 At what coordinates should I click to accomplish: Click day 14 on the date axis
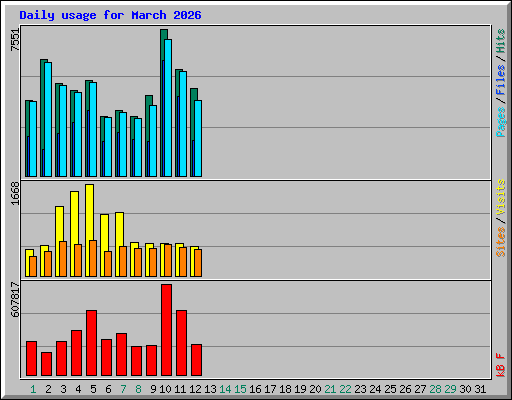click(225, 389)
